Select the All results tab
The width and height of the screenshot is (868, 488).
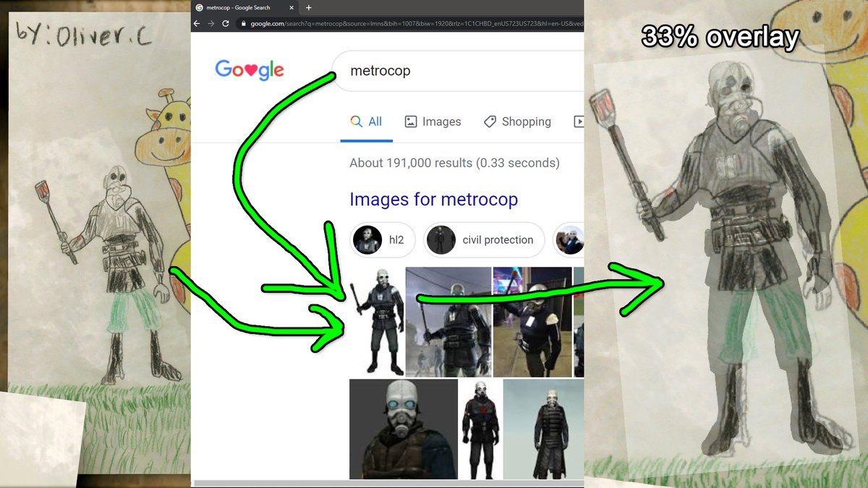click(x=366, y=122)
